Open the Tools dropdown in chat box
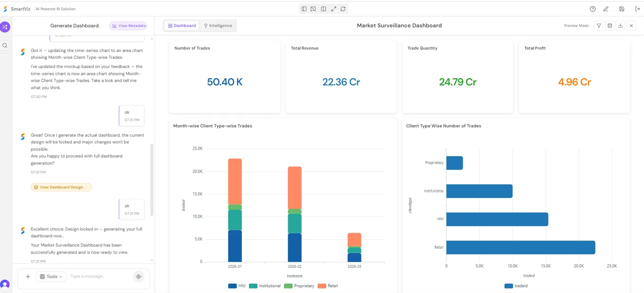Viewport: 644px width, 293px height. [x=52, y=276]
